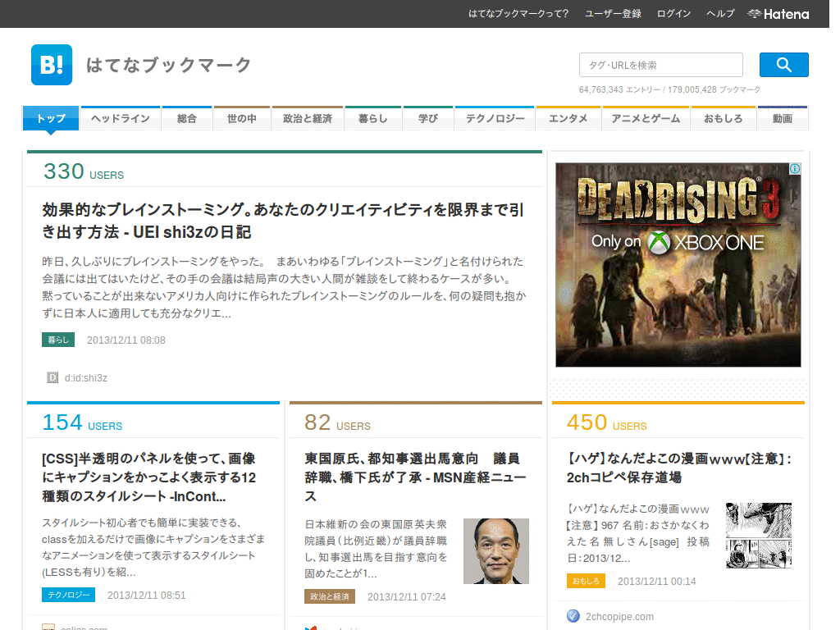
Task: Click the orange おもしろ category tag
Action: [x=586, y=581]
